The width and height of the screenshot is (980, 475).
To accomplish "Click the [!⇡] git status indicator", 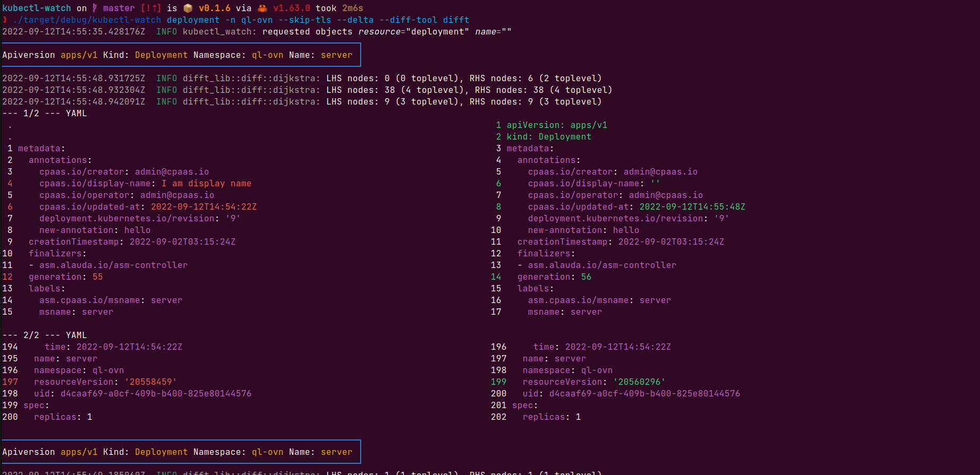I will click(151, 8).
